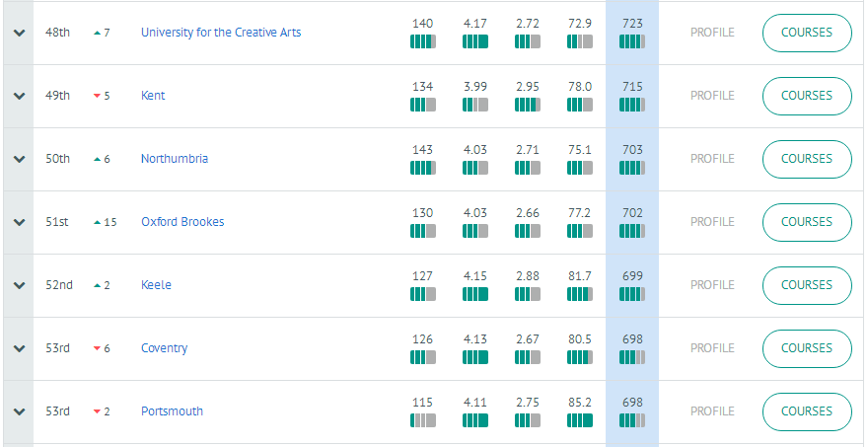Viewport: 868px width, 447px height.
Task: Click the bar under Portsmouth value 85.2
Action: point(580,420)
